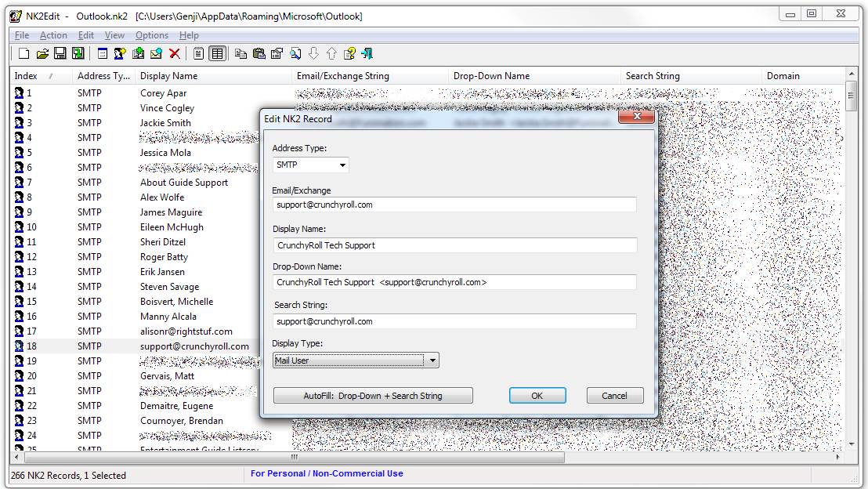Expand the Address Type SMTP dropdown
This screenshot has height=489, width=868.
310,165
